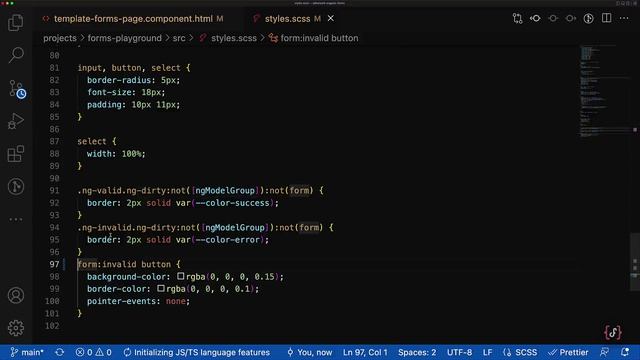Open Go to Line via Ln 97, Col 1
The image size is (640, 360).
tap(365, 352)
